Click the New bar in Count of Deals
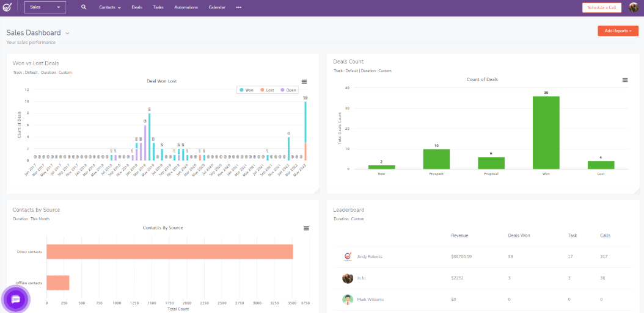The height and width of the screenshot is (313, 644). (381, 167)
